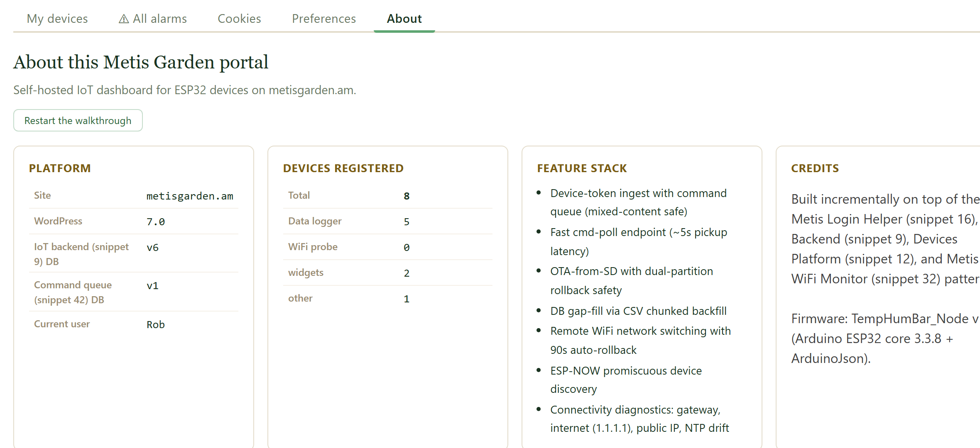This screenshot has height=448, width=980.
Task: Click the Total row label
Action: pos(299,195)
